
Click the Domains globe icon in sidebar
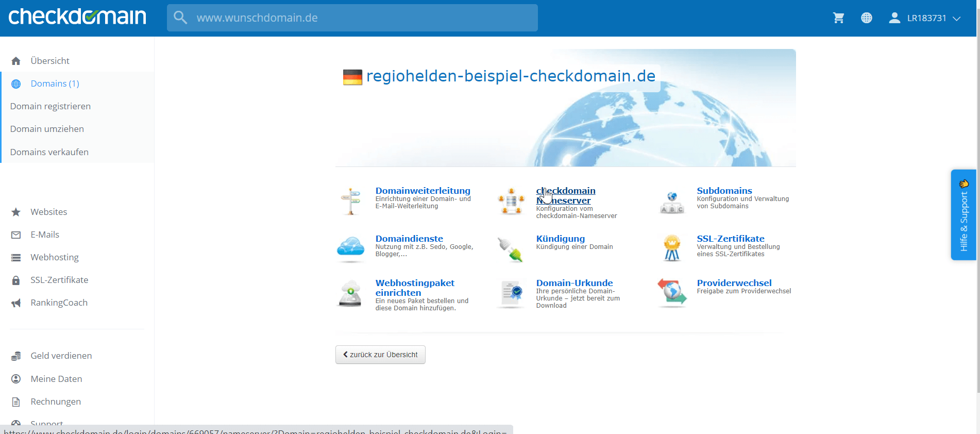(16, 84)
